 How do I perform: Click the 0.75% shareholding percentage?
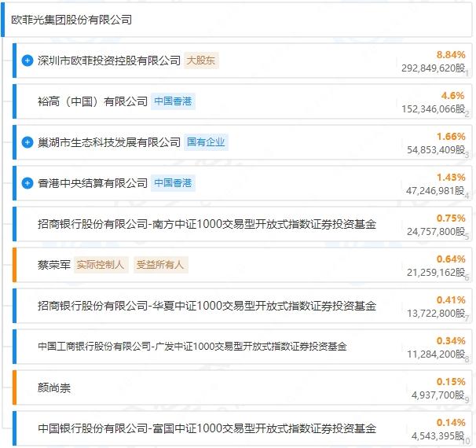(451, 218)
